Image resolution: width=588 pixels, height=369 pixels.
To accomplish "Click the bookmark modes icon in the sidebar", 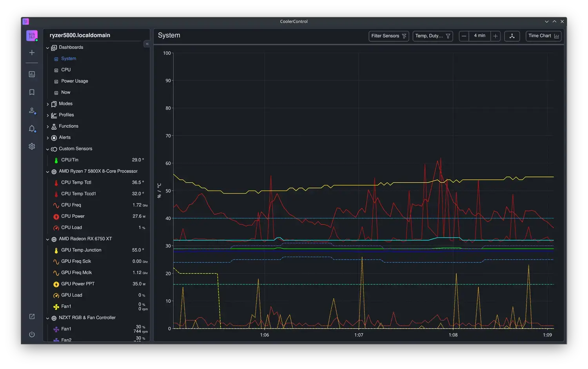I will pos(32,92).
